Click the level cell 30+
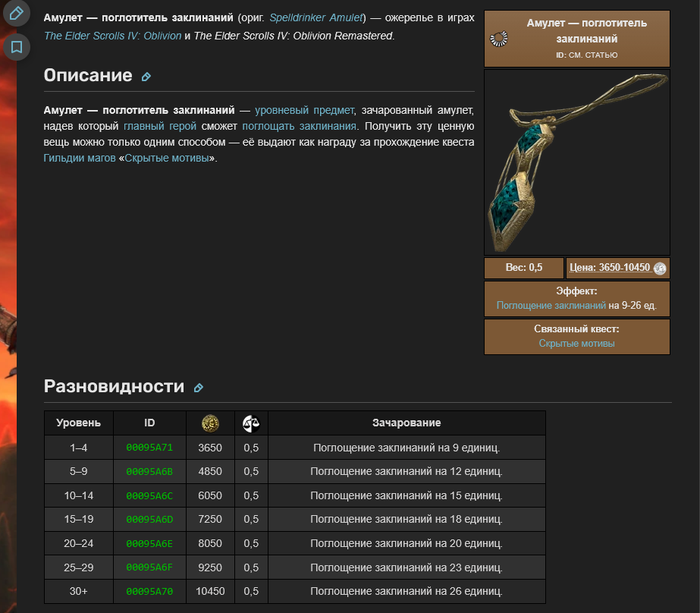The image size is (700, 613). (x=79, y=591)
